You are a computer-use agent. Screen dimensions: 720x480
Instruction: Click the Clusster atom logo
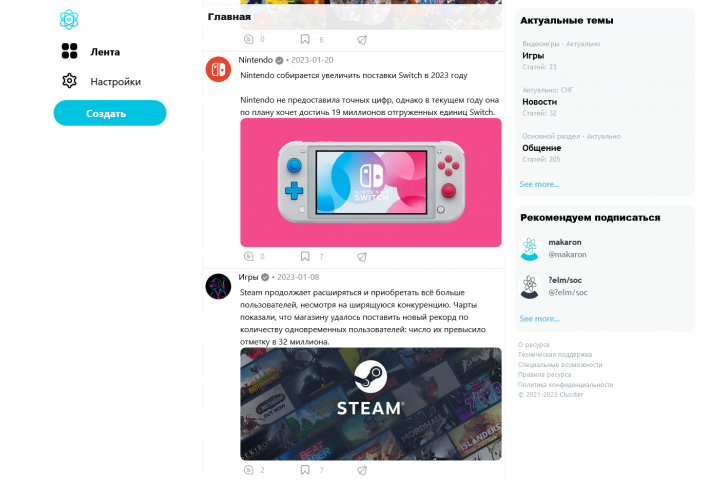69,20
